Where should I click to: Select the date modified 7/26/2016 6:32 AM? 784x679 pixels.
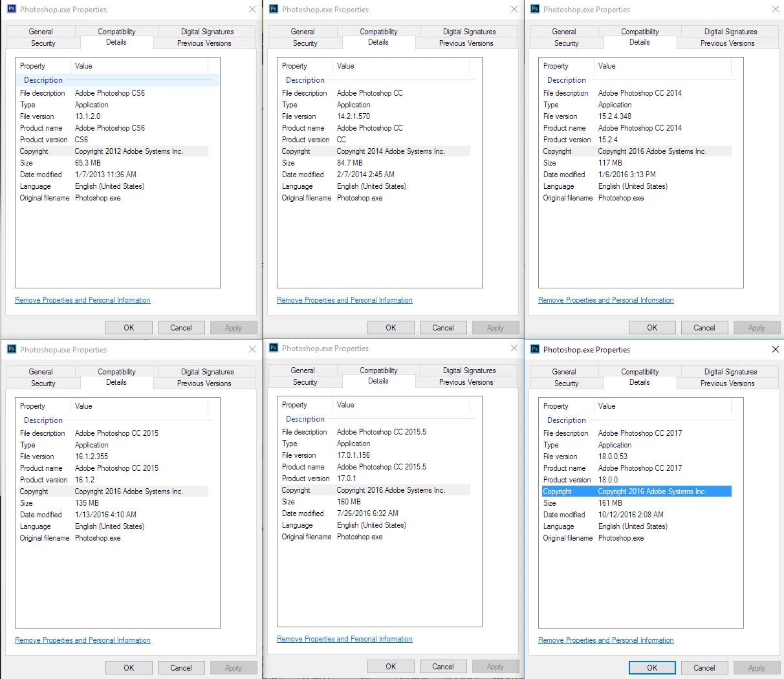tap(367, 513)
